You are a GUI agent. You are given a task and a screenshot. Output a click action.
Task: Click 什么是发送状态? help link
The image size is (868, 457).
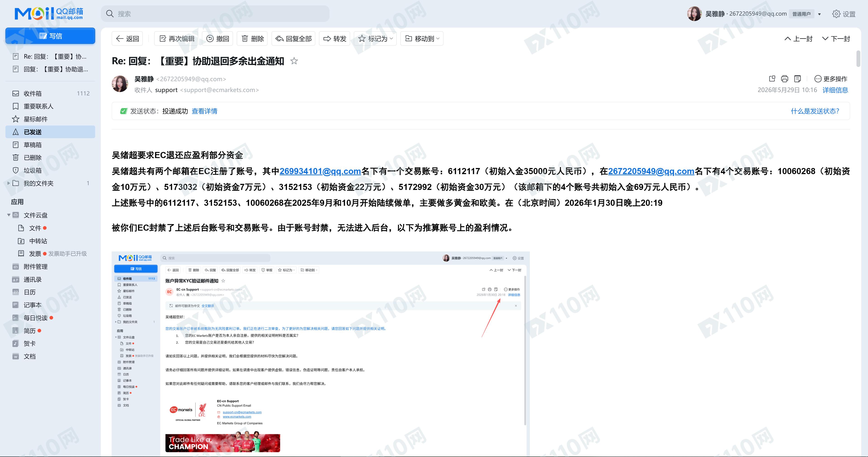click(x=815, y=111)
